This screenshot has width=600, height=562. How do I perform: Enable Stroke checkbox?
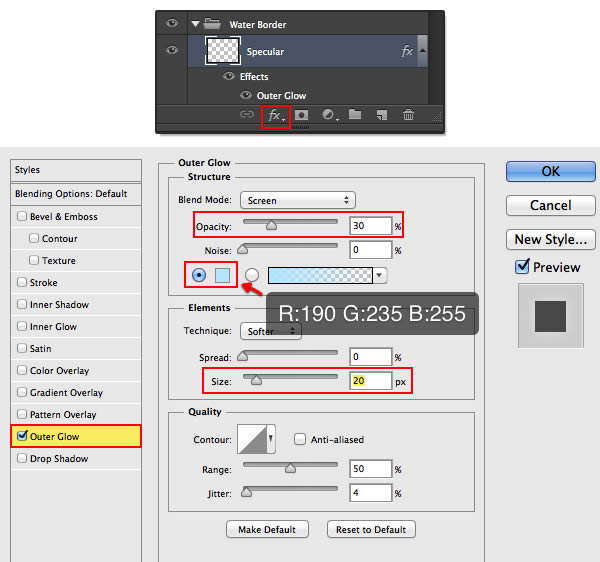click(22, 282)
